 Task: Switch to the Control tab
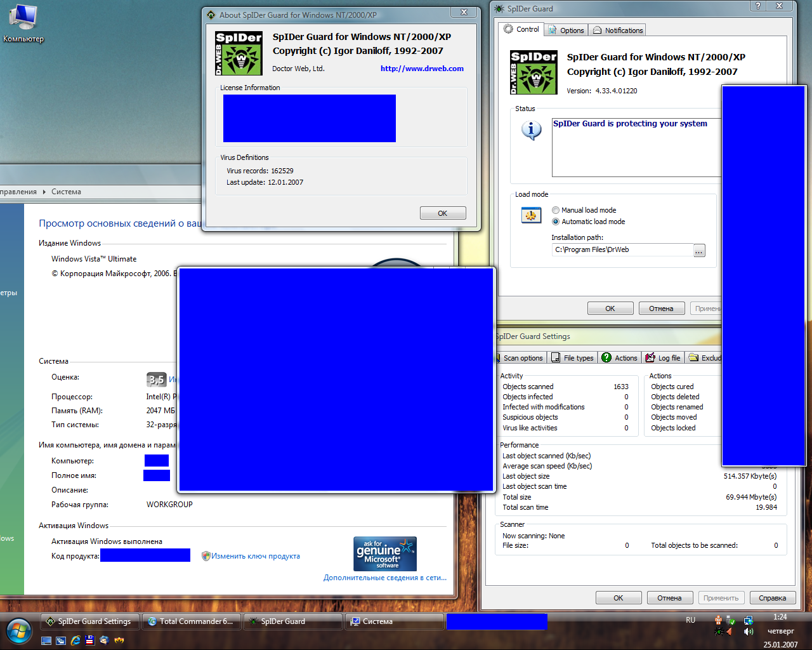tap(521, 29)
